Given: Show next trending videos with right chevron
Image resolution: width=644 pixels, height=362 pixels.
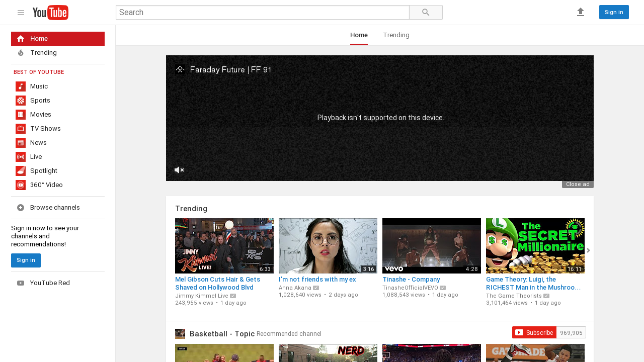Looking at the screenshot, I should [588, 250].
